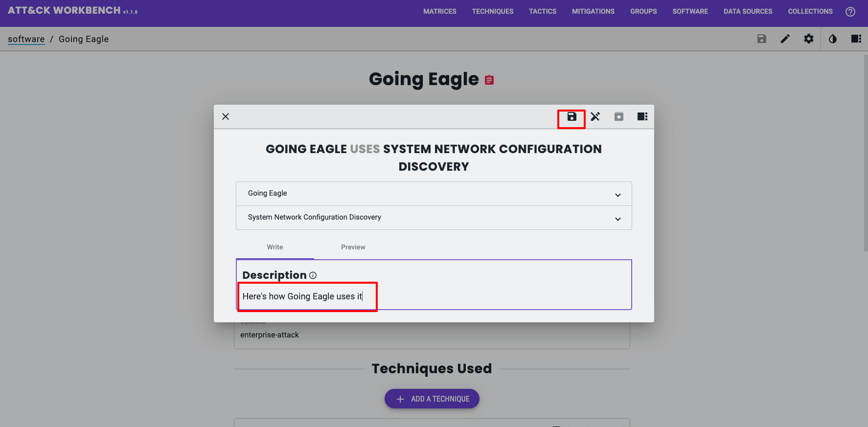
Task: Toggle the page sidebar panel icon
Action: pyautogui.click(x=856, y=39)
